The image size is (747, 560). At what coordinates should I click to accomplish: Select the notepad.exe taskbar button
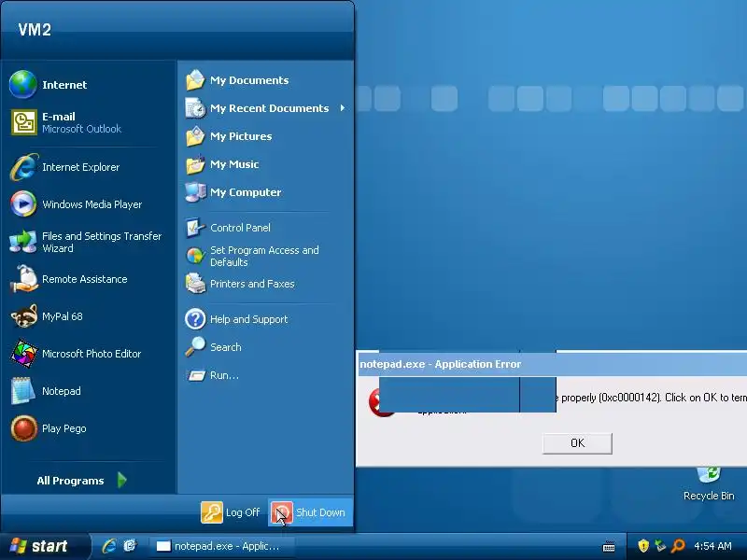[x=222, y=546]
